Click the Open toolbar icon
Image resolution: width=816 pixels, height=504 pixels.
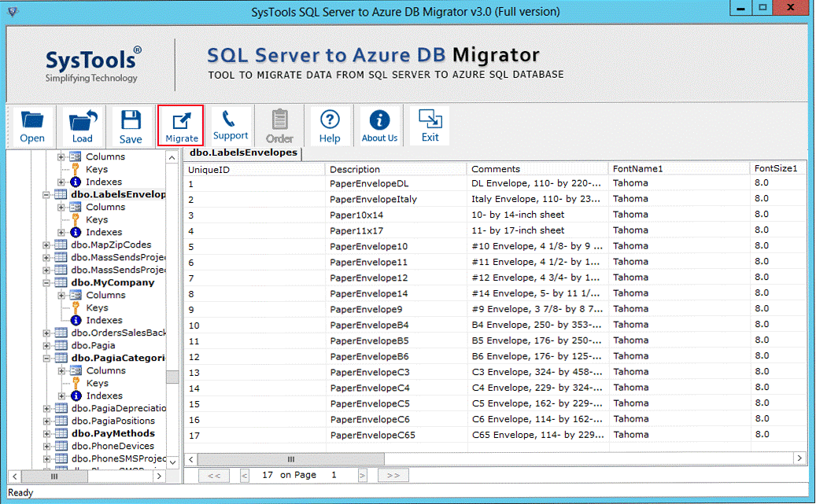pos(32,126)
